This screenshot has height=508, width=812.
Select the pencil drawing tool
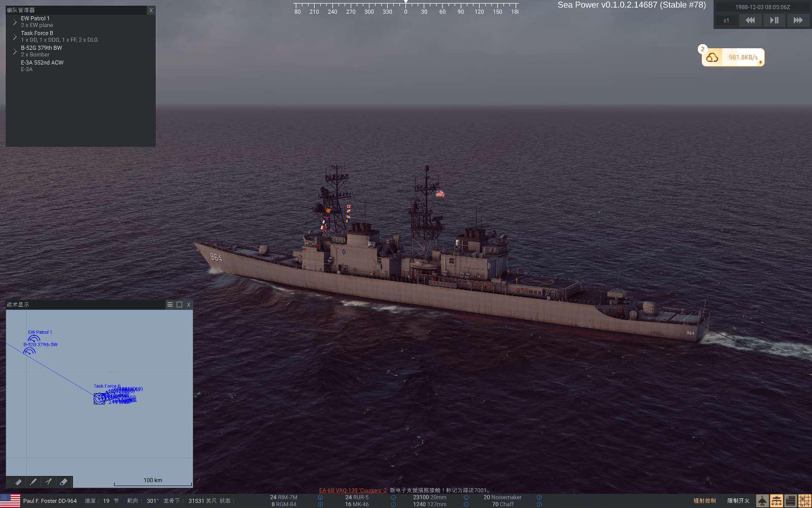33,482
